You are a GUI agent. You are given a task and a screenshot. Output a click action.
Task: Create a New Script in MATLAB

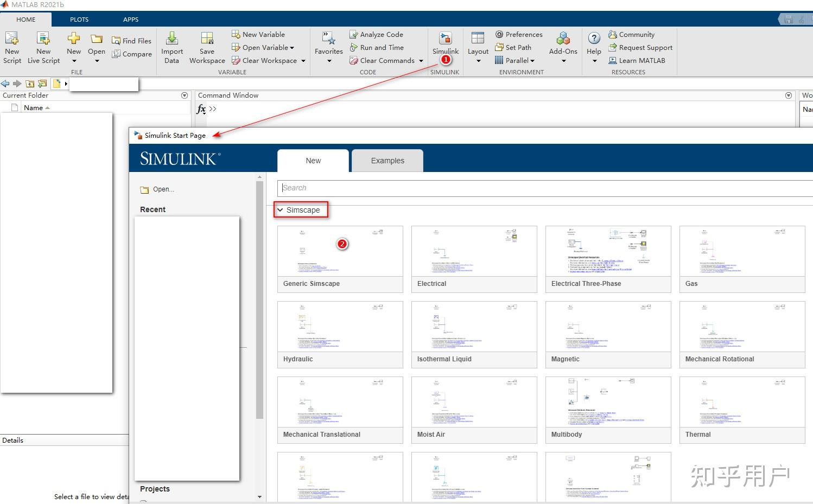pos(12,47)
